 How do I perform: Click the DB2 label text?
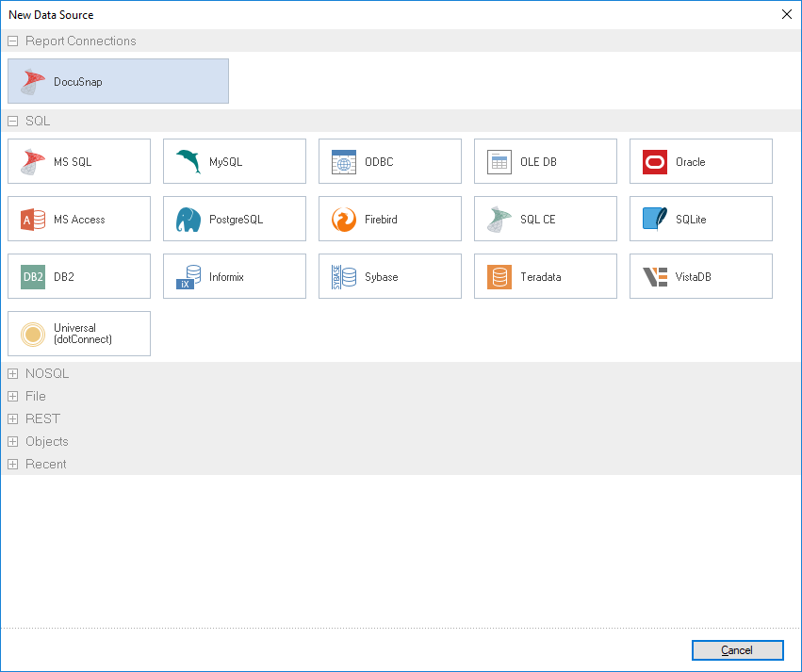point(64,277)
